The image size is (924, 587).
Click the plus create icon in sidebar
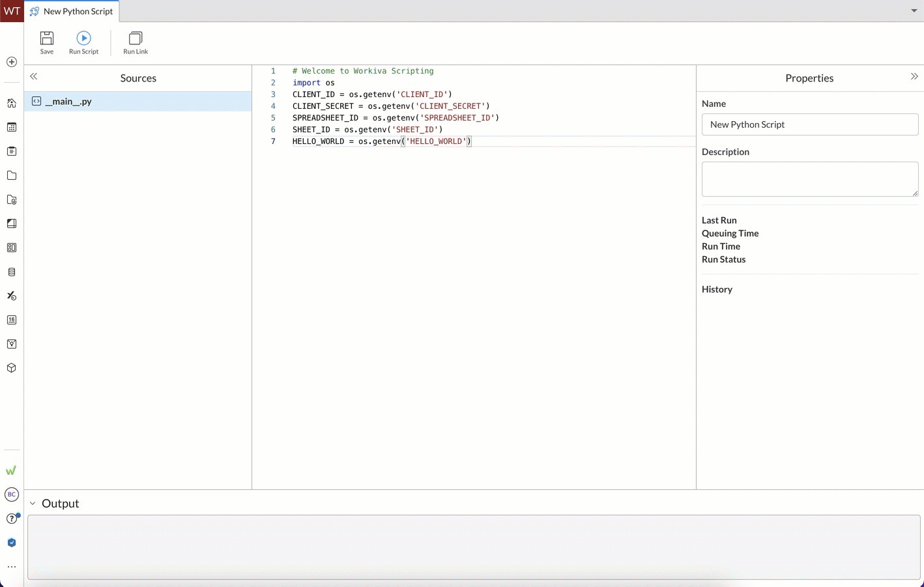click(12, 62)
